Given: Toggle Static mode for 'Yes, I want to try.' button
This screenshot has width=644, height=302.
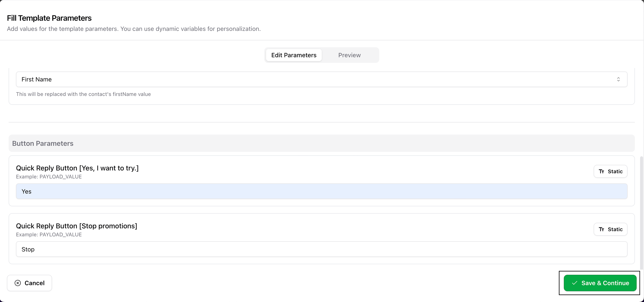Looking at the screenshot, I should [x=610, y=172].
